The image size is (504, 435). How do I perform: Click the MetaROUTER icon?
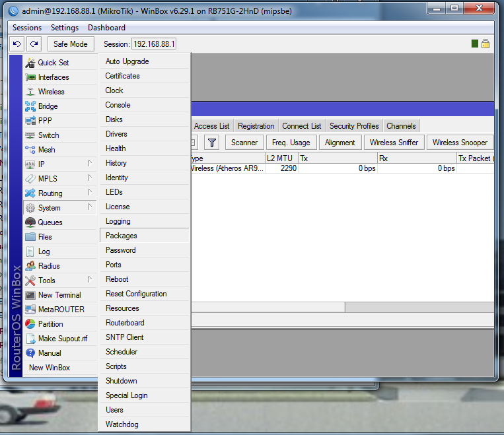[30, 310]
